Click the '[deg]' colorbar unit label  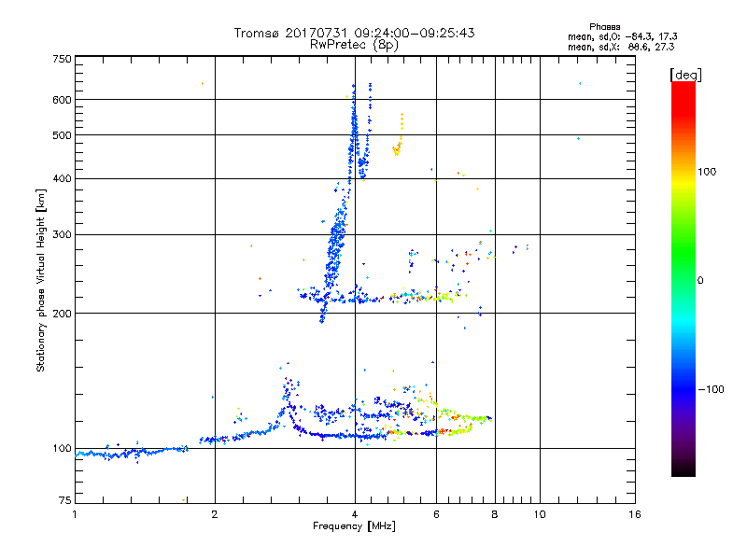[685, 75]
